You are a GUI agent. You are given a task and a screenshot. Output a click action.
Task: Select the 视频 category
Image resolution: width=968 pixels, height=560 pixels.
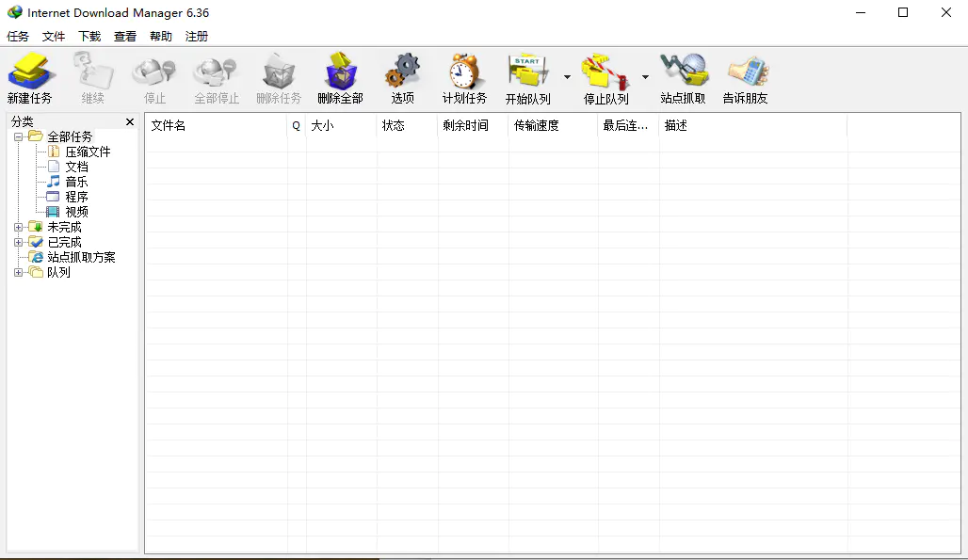click(76, 212)
